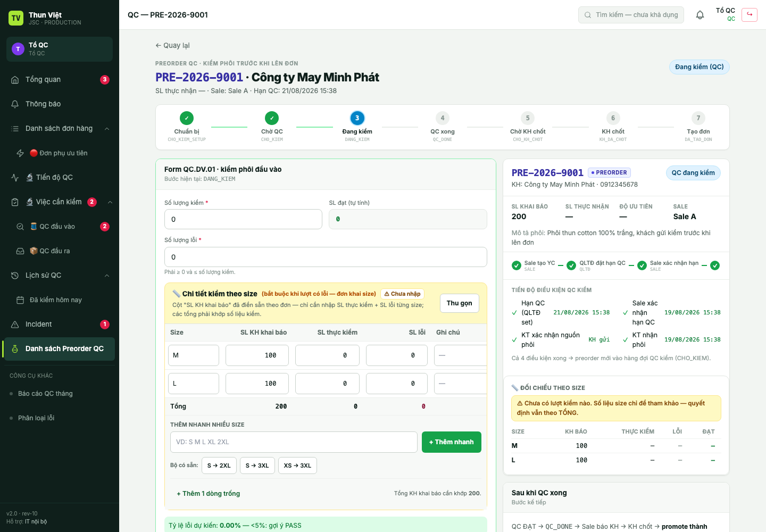This screenshot has width=766, height=532.
Task: Open the notifications bell icon
Action: pyautogui.click(x=700, y=15)
